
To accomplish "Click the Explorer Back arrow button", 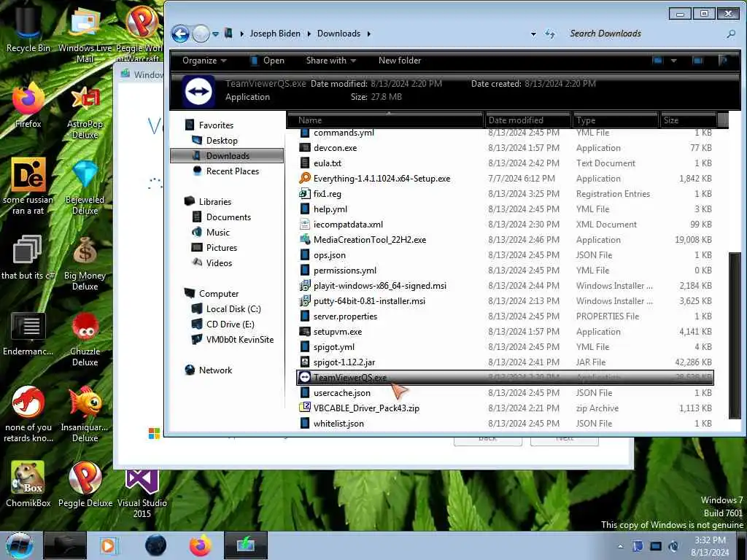I will click(180, 34).
